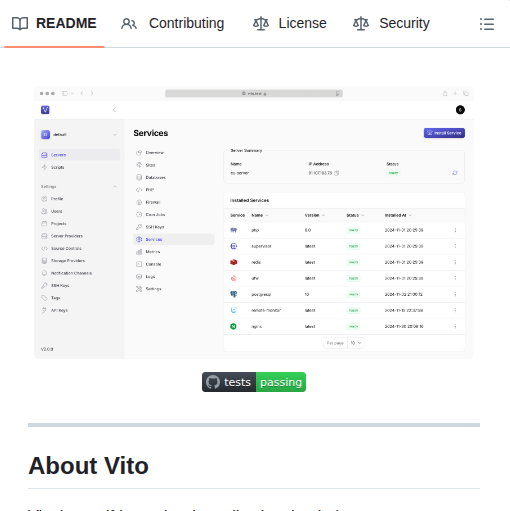The width and height of the screenshot is (510, 511).
Task: Click the Notification Channels bell icon
Action: pyautogui.click(x=44, y=273)
